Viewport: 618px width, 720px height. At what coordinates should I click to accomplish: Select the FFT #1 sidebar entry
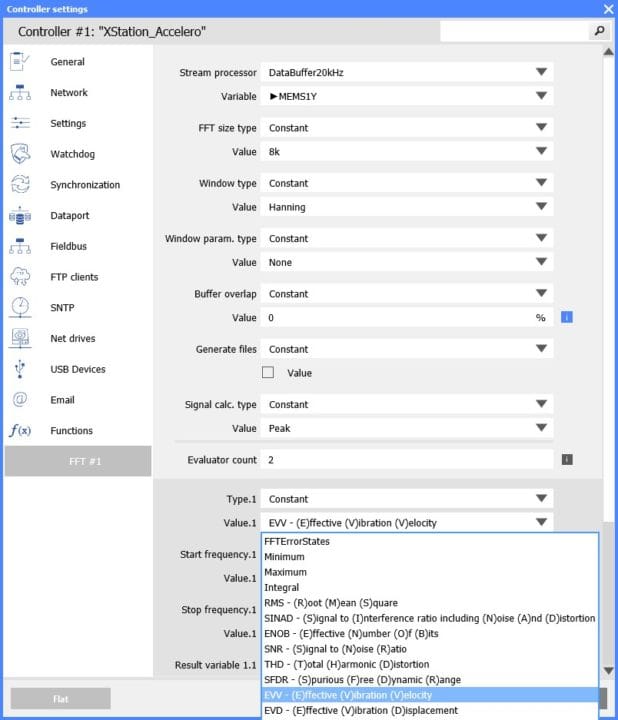click(78, 461)
